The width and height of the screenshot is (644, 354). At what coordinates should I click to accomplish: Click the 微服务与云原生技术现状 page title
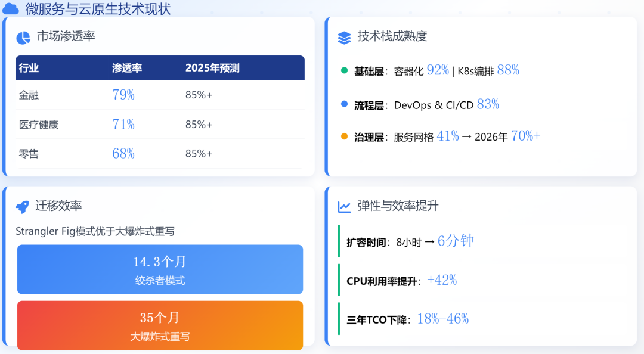click(x=98, y=8)
